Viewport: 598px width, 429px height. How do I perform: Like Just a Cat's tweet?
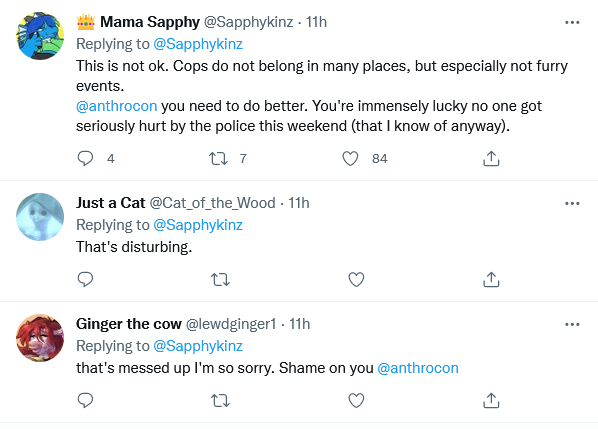[356, 280]
